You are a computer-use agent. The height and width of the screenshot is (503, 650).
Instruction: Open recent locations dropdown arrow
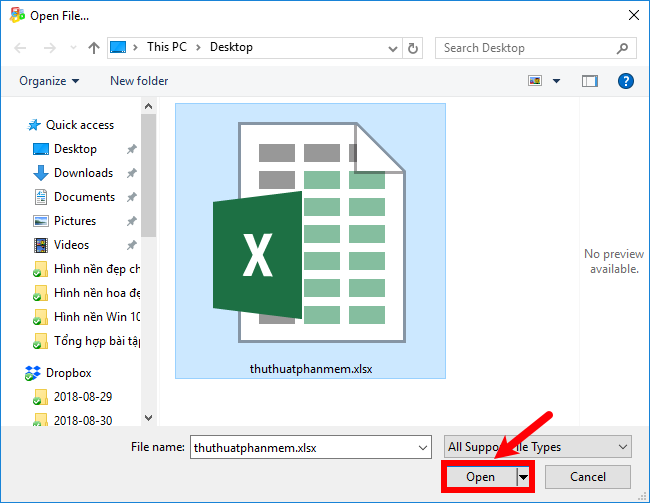[x=73, y=48]
